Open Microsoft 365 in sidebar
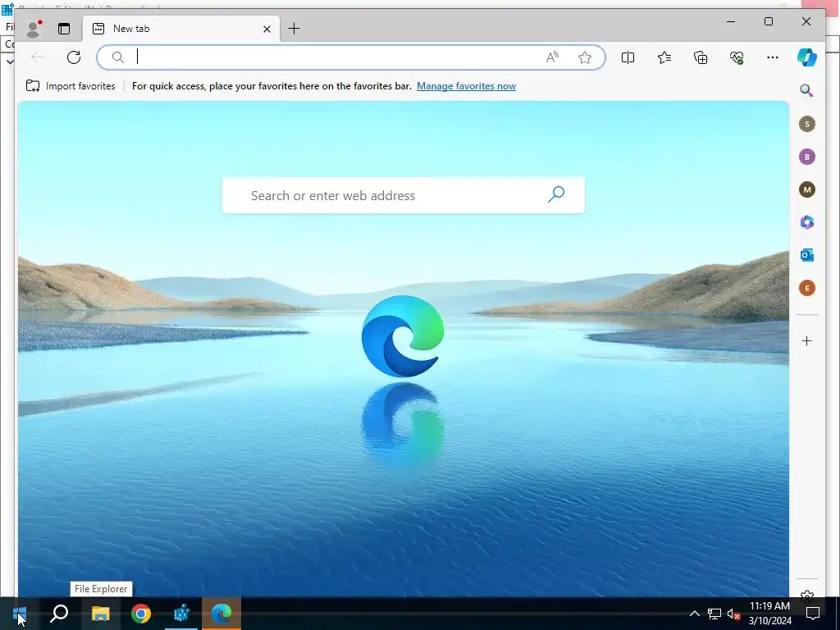The image size is (840, 630). tap(807, 222)
